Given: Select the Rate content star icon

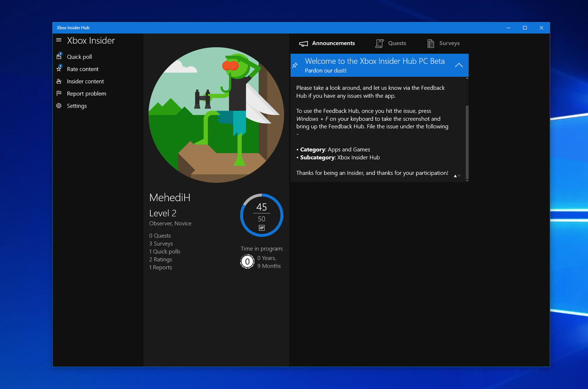Looking at the screenshot, I should [59, 69].
